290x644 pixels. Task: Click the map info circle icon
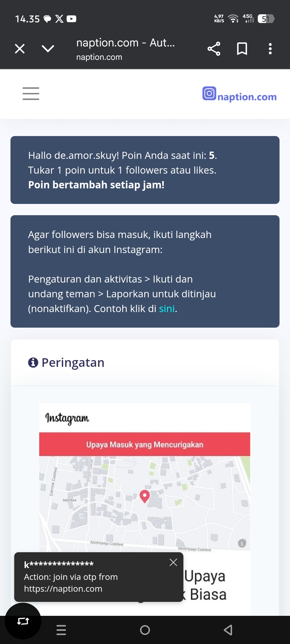pos(242,543)
